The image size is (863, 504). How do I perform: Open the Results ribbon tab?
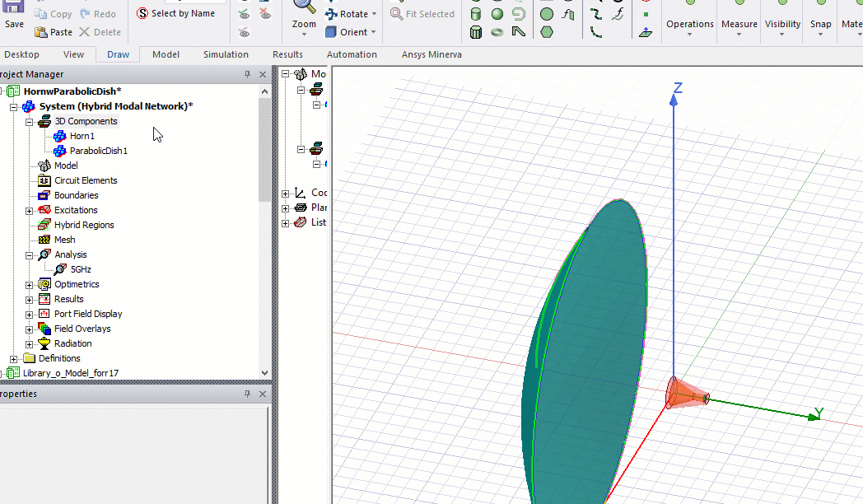287,54
